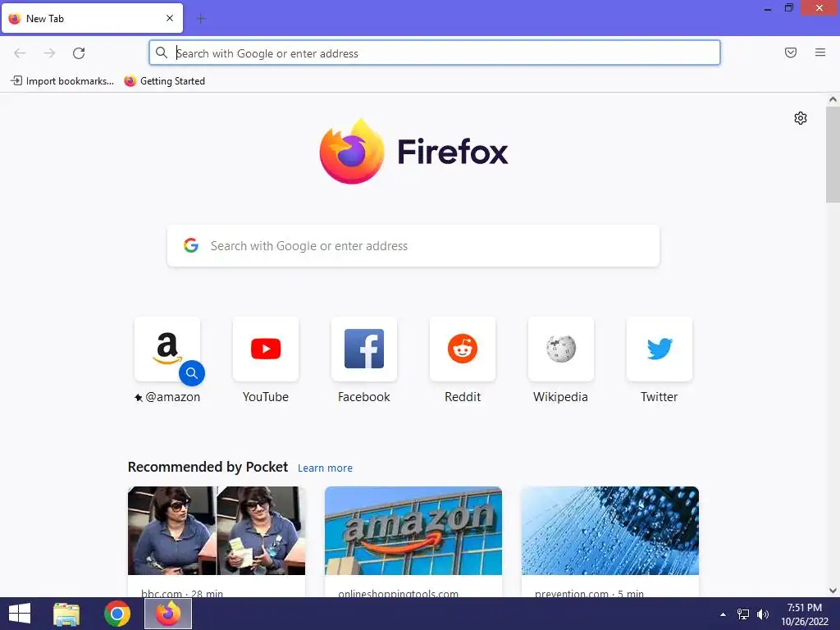Open the Amazon shortcut tile
Image resolution: width=840 pixels, height=630 pixels.
167,349
